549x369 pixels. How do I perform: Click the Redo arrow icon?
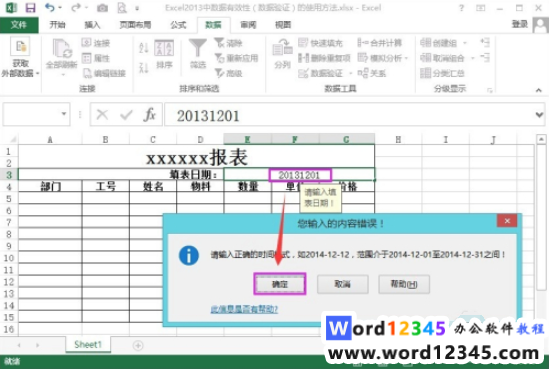point(76,7)
